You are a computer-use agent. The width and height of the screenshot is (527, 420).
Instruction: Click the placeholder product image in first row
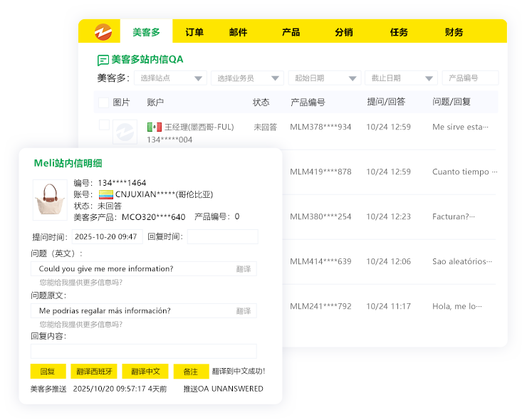click(125, 132)
